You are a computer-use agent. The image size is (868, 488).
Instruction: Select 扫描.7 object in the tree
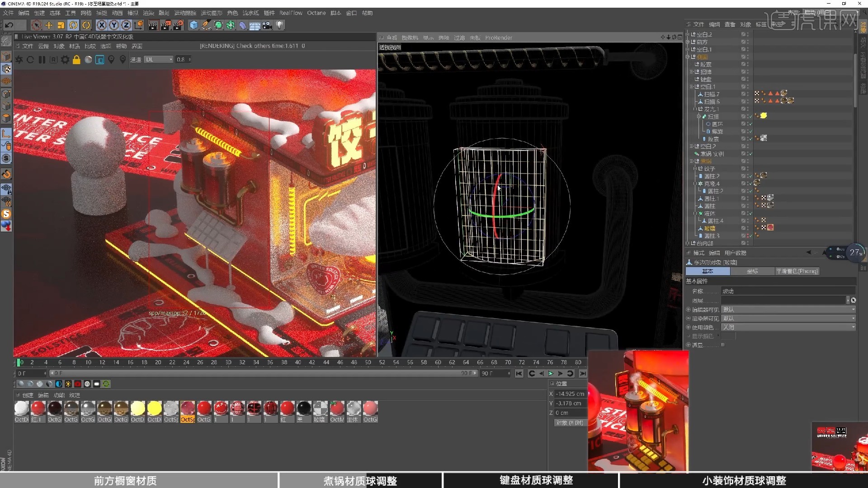[712, 94]
